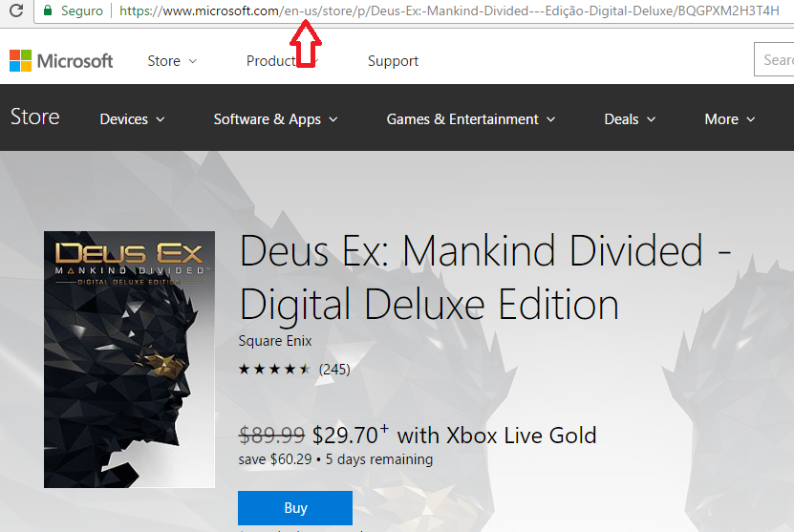
Task: Open the Store dropdown in top navigation
Action: 172,61
